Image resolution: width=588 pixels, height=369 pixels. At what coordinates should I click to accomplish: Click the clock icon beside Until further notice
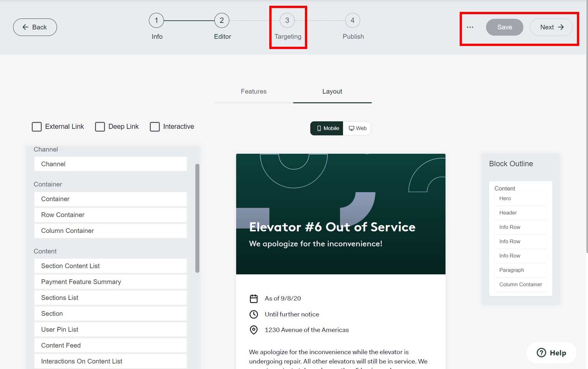254,315
